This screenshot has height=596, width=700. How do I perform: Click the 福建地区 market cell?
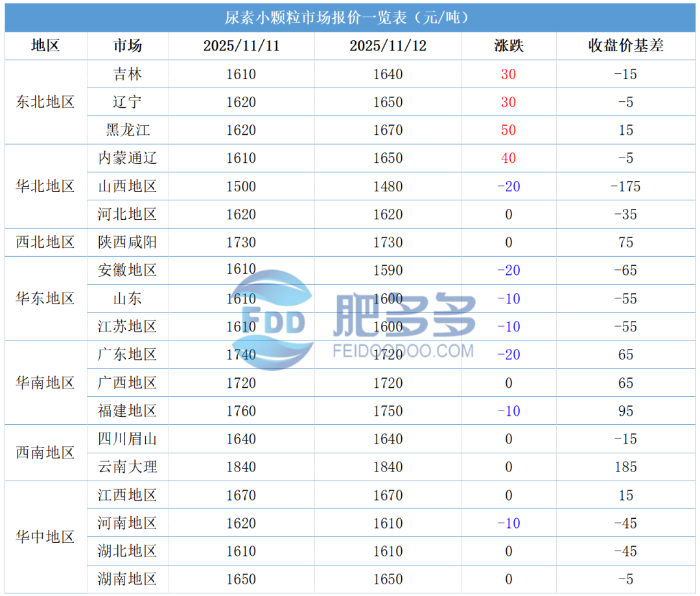128,411
